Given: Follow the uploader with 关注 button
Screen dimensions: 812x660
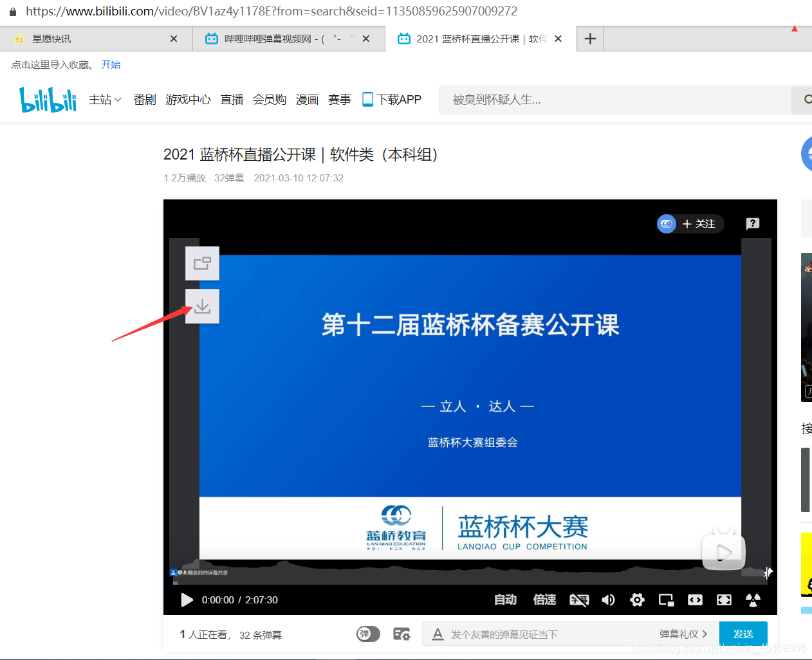Looking at the screenshot, I should [699, 224].
